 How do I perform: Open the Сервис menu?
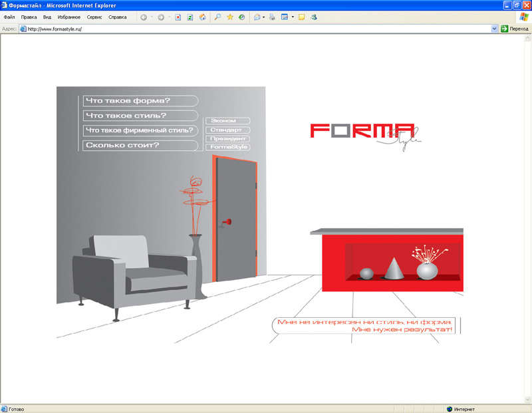(94, 17)
